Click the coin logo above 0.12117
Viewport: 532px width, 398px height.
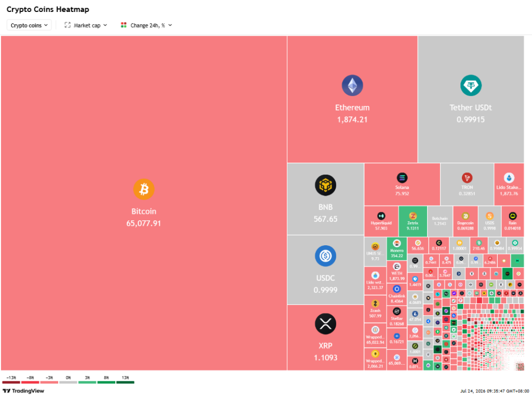(x=438, y=243)
